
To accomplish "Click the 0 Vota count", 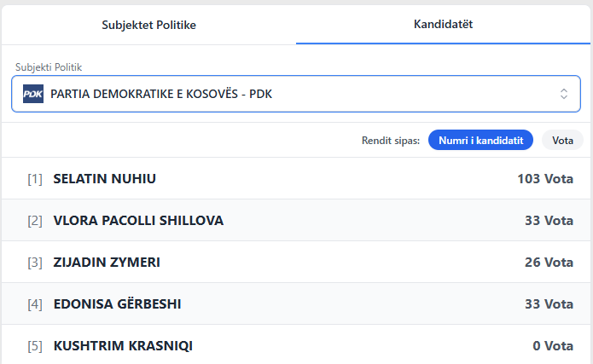I will point(552,345).
